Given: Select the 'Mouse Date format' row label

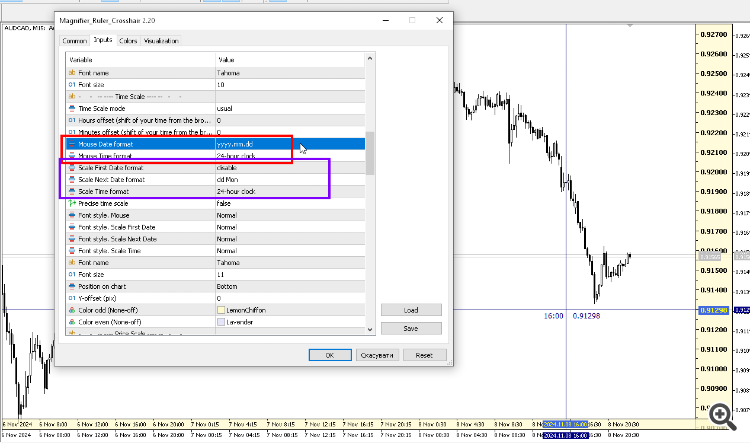Looking at the screenshot, I should [106, 144].
